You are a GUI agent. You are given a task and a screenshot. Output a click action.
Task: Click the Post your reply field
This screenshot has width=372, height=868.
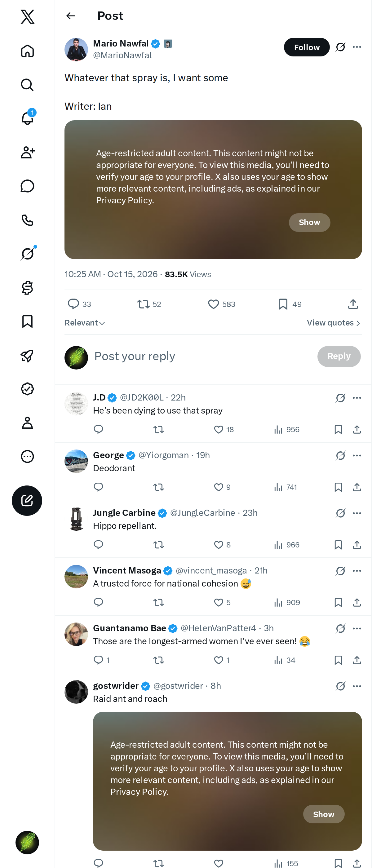point(202,356)
